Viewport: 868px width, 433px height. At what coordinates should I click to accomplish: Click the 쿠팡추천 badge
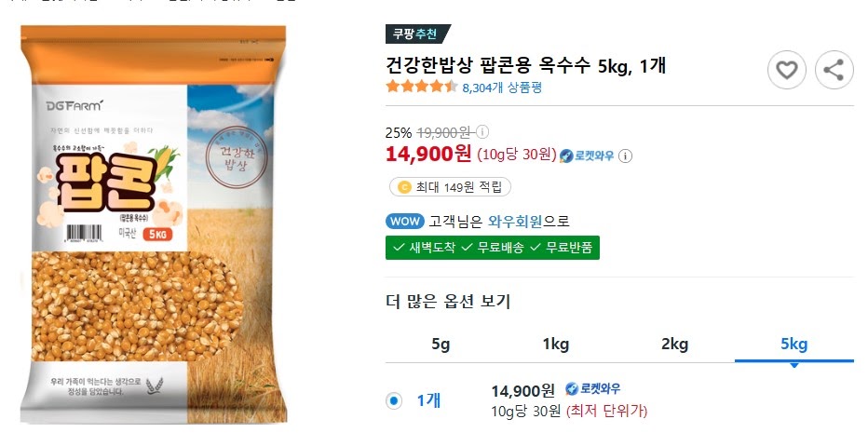[x=417, y=34]
